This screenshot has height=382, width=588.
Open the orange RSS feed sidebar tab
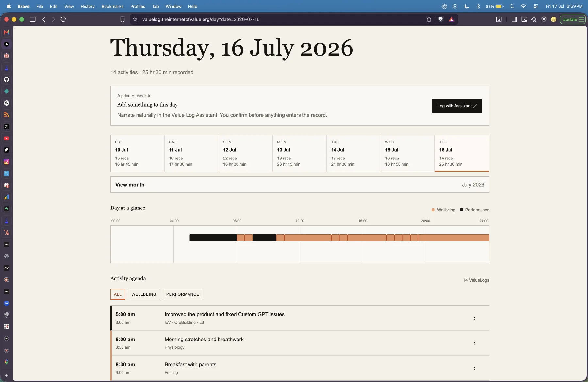point(7,115)
